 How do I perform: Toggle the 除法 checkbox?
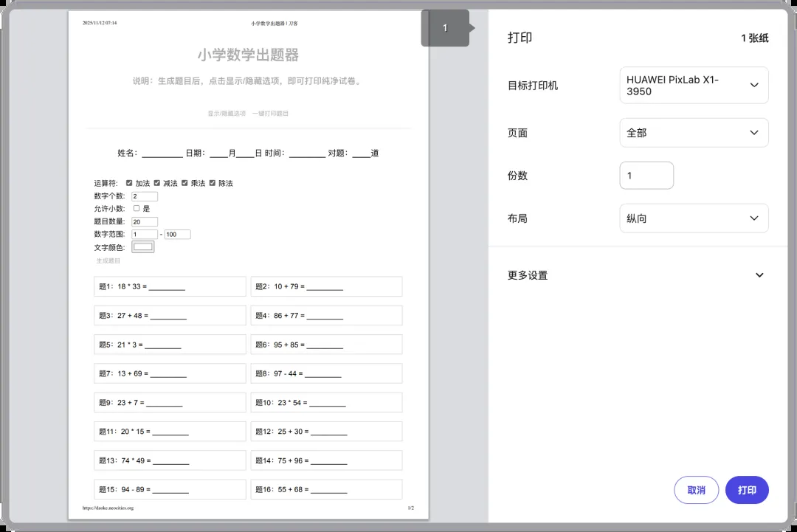click(x=213, y=183)
